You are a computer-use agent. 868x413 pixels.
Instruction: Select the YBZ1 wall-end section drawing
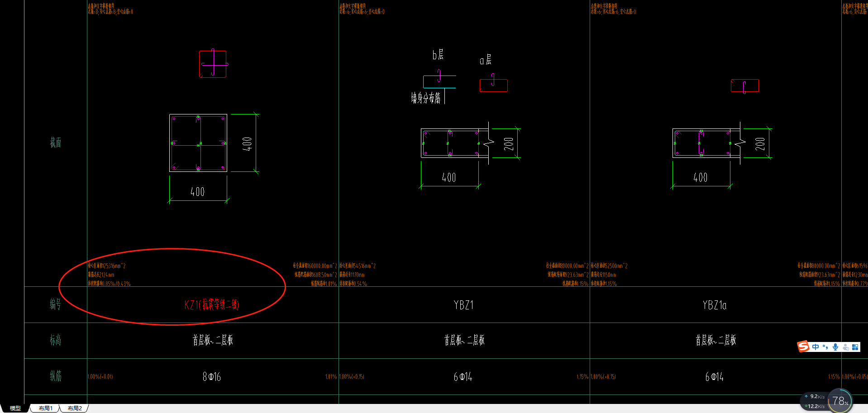click(455, 143)
